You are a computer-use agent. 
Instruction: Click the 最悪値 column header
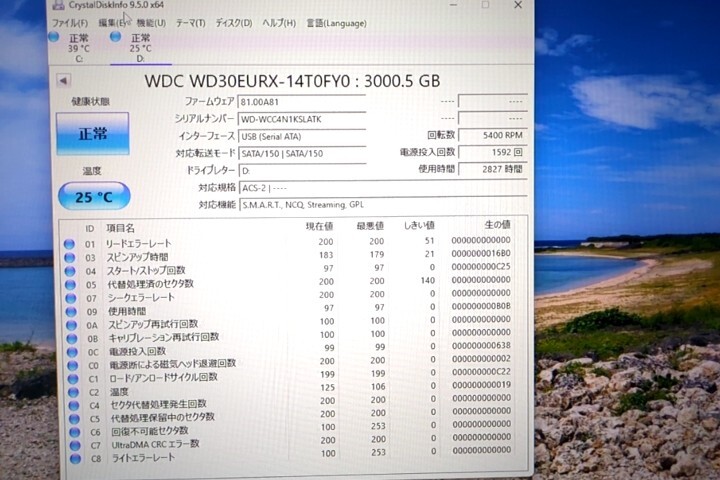(x=370, y=226)
